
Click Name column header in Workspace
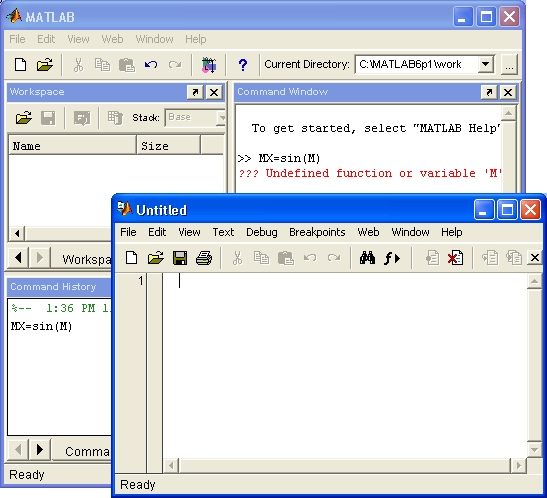click(72, 145)
